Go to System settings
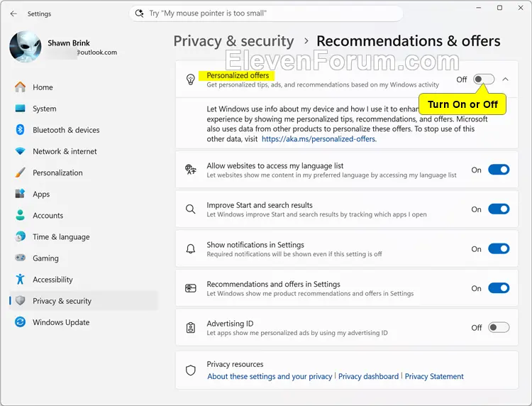The height and width of the screenshot is (406, 532). coord(84,109)
